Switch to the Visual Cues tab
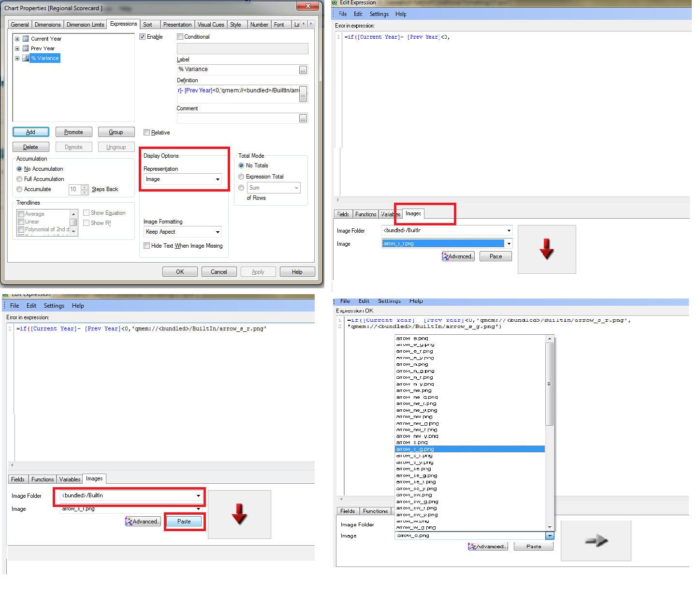 pos(211,25)
